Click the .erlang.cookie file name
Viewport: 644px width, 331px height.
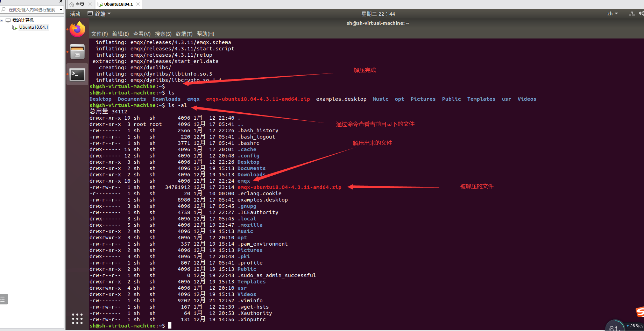(260, 193)
